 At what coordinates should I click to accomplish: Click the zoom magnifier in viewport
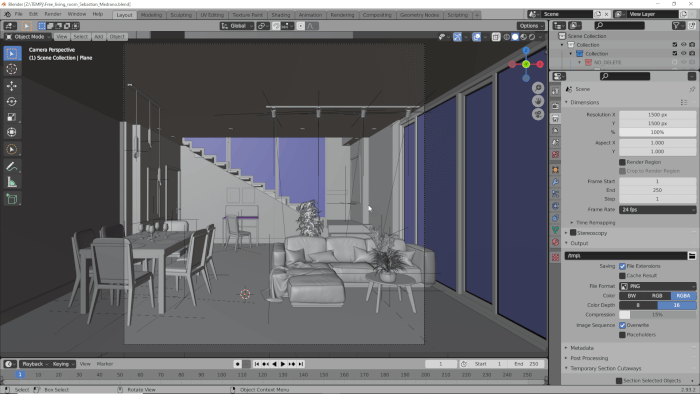(538, 88)
